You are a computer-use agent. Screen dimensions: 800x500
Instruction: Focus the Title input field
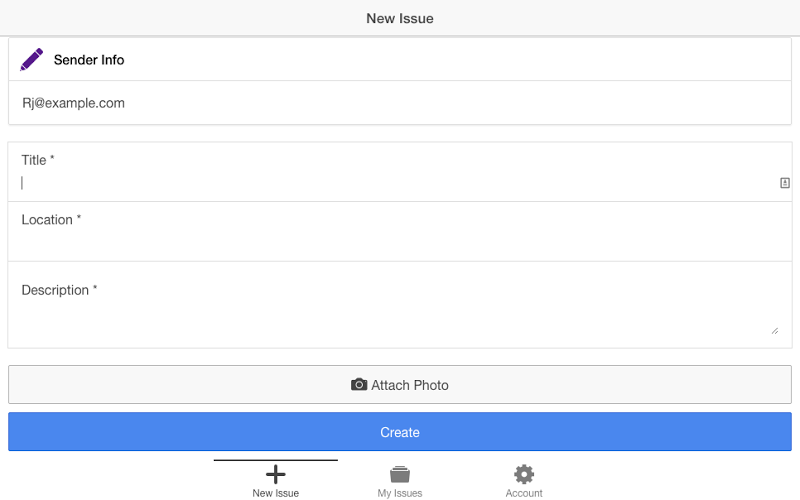click(399, 183)
